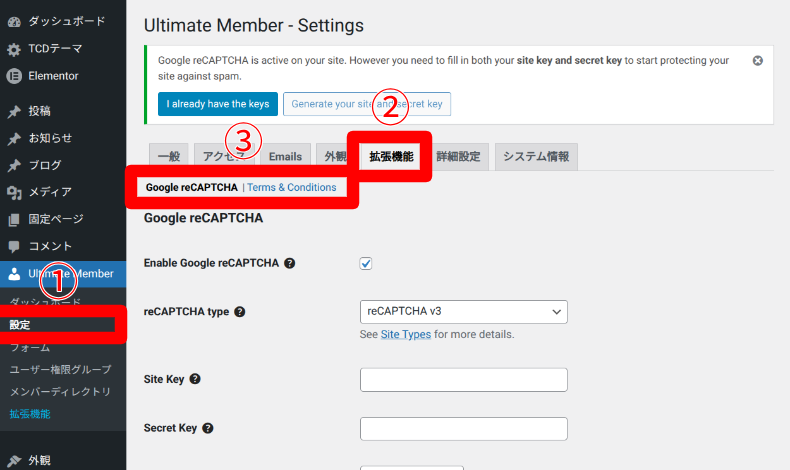This screenshot has height=470, width=790.
Task: Open the Terms & Conditions sub-tab link
Action: tap(292, 187)
